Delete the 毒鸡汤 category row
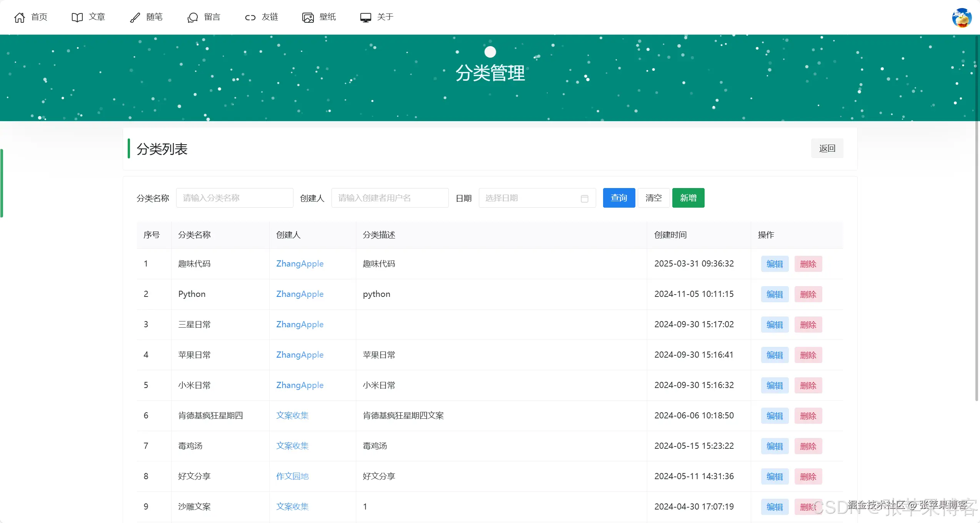Viewport: 980px width, 523px height. pyautogui.click(x=808, y=446)
